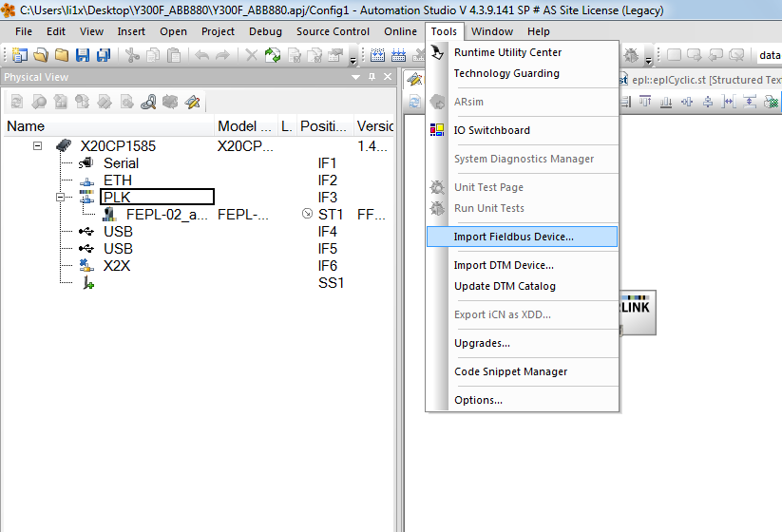The width and height of the screenshot is (782, 532).
Task: Click the X20CP1585 CPU chip icon
Action: pos(64,145)
